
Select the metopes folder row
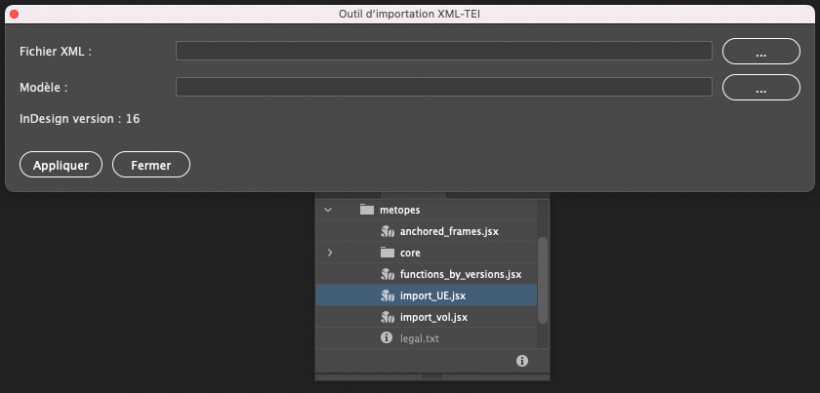(426, 210)
